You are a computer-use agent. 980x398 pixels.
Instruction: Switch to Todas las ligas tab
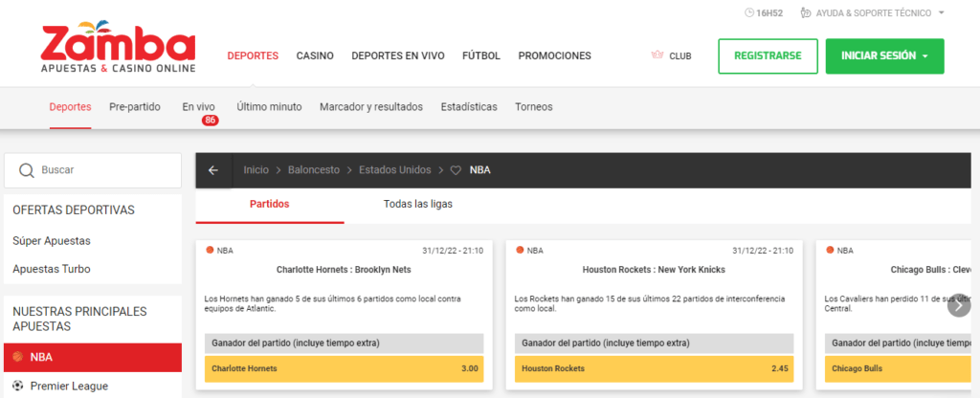[x=418, y=204]
